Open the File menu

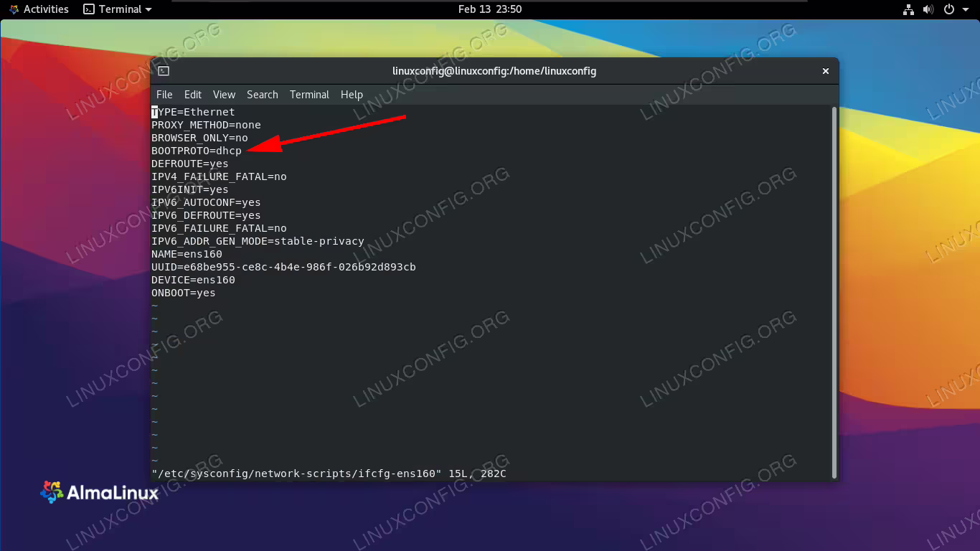(x=164, y=95)
